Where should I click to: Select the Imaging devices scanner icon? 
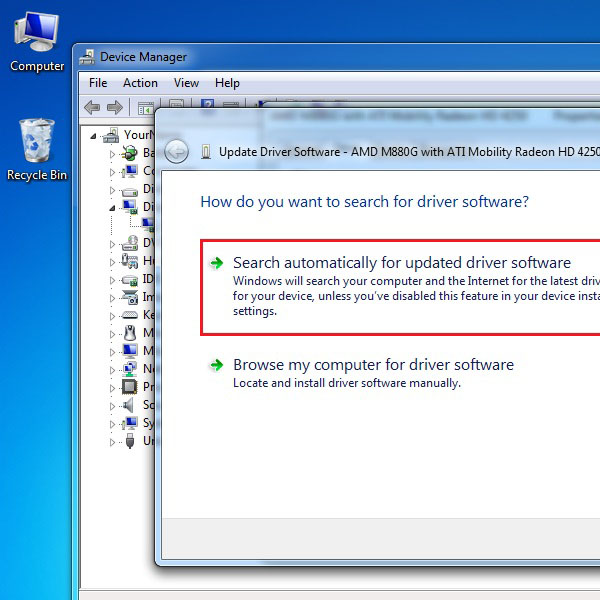click(130, 297)
